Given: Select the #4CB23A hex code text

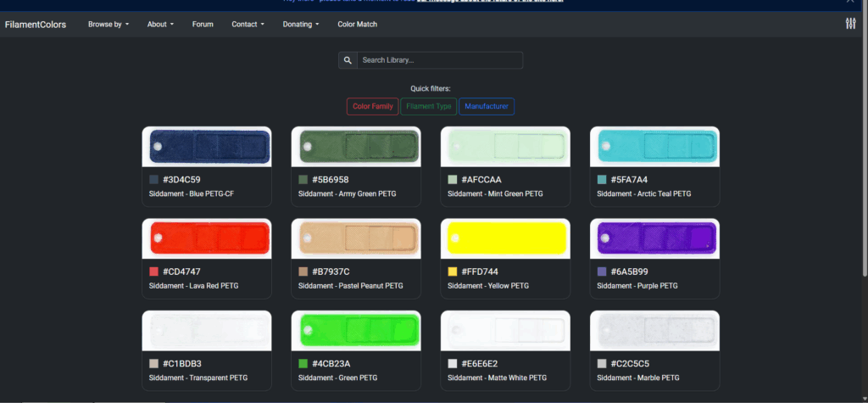Looking at the screenshot, I should pos(331,364).
